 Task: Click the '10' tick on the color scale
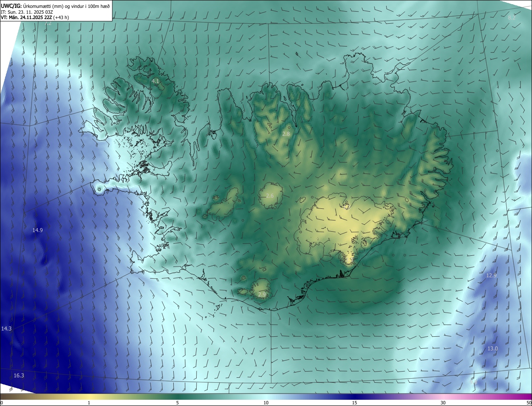tap(266, 403)
